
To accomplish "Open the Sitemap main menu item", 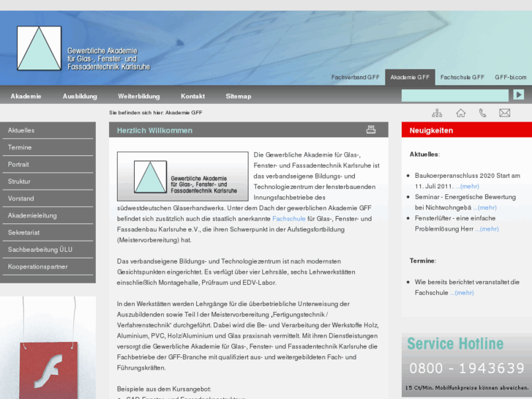I will point(239,97).
